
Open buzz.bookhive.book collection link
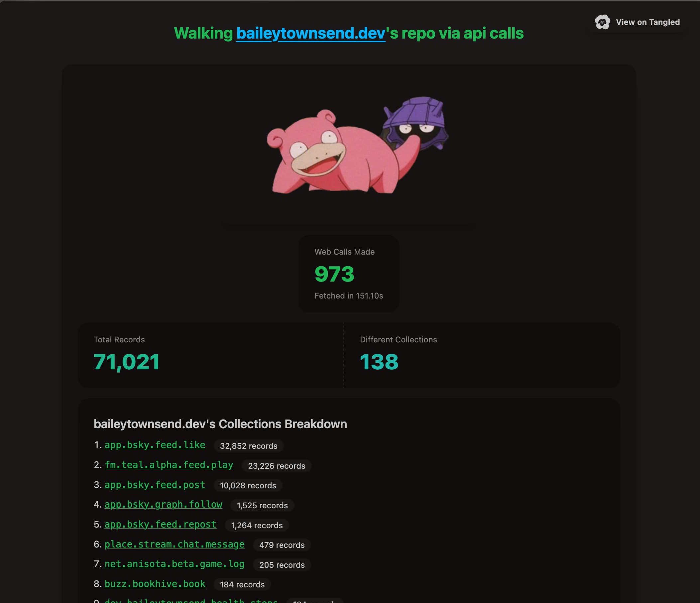[x=155, y=584]
